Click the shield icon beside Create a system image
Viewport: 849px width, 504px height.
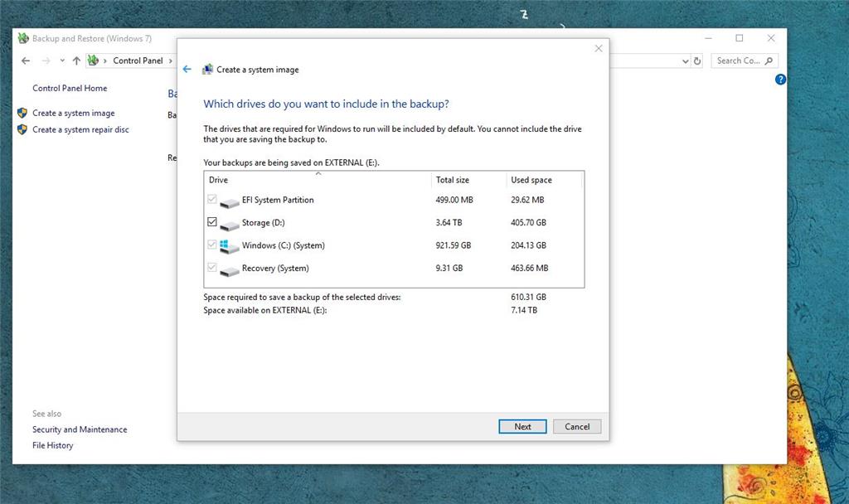tap(22, 113)
